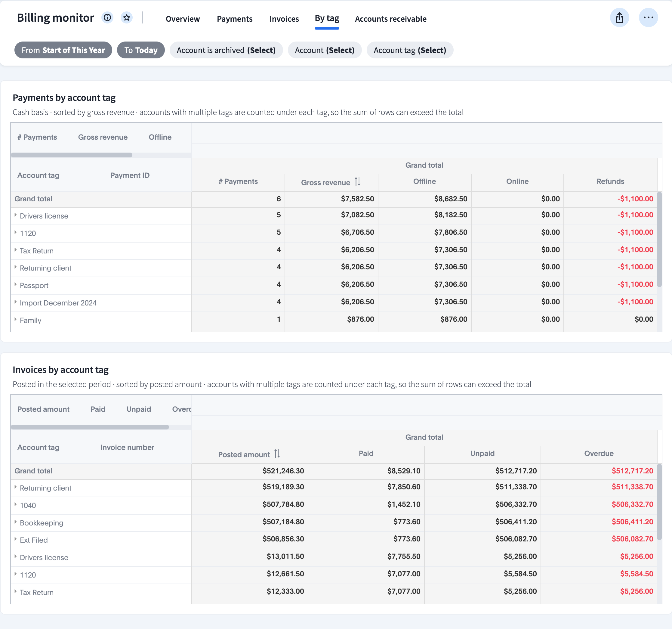Click the vertical scrollbar of Invoices table
The height and width of the screenshot is (629, 672).
click(x=659, y=502)
